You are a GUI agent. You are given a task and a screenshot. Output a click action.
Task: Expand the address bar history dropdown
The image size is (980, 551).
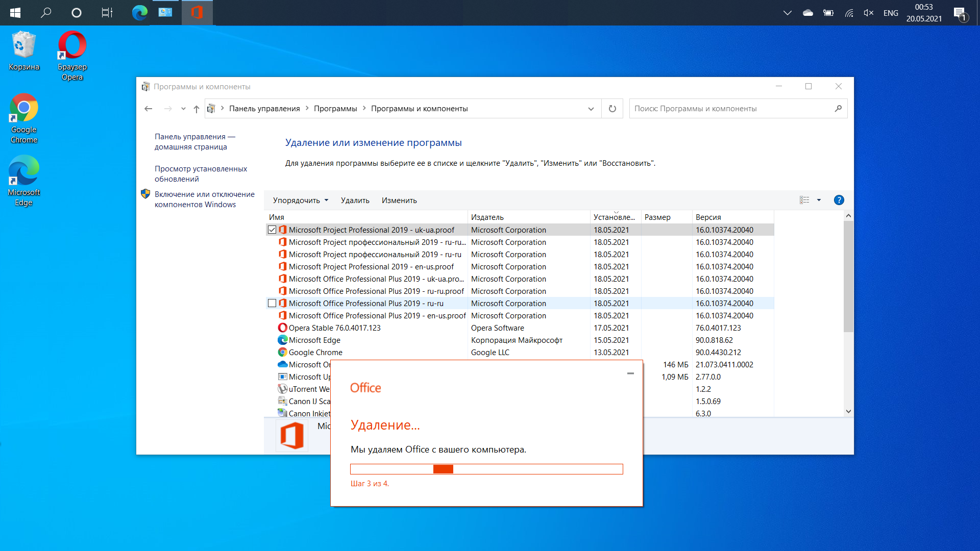tap(591, 109)
